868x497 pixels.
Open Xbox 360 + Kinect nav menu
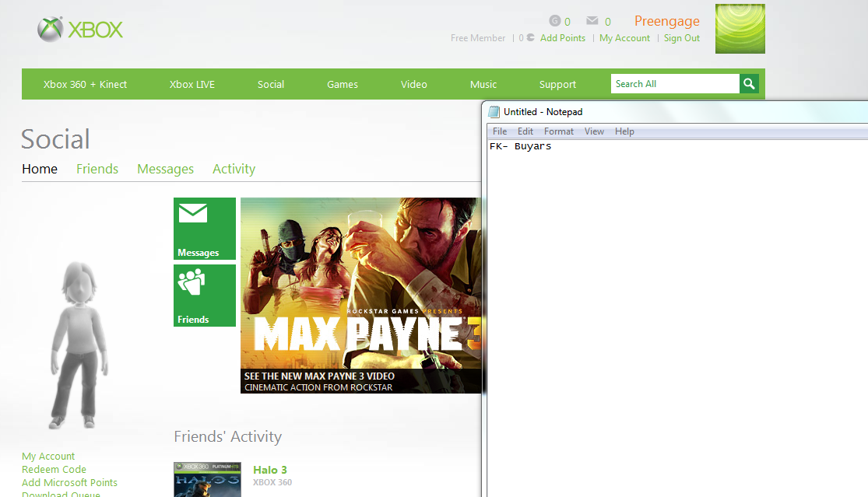[86, 85]
